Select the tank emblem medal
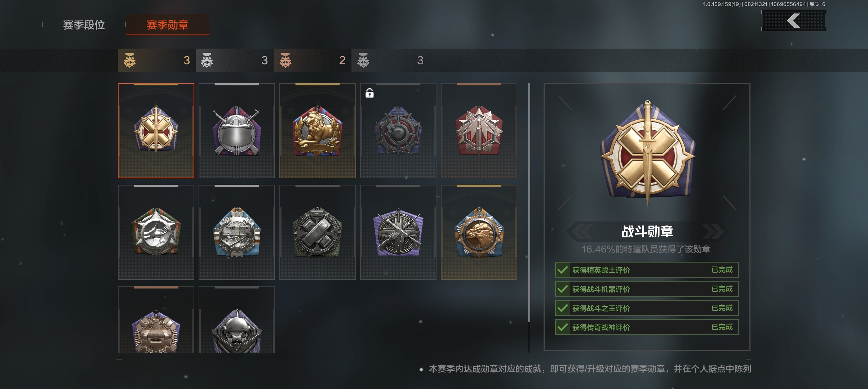 point(156,320)
